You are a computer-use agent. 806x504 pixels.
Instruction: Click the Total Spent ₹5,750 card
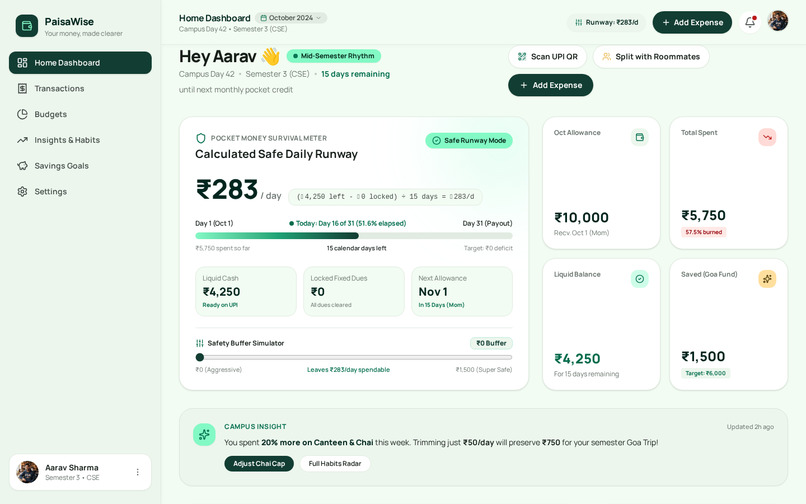coord(728,183)
